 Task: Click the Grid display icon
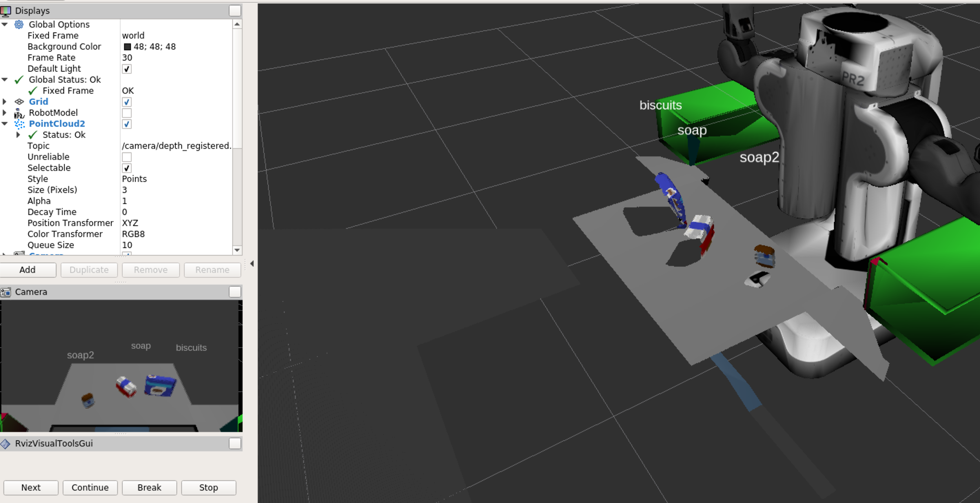click(x=19, y=102)
